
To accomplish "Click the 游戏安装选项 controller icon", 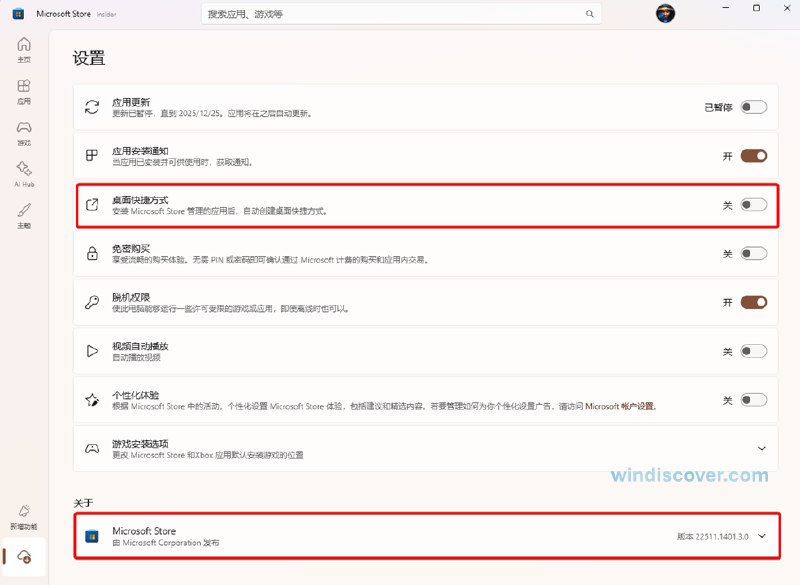I will [92, 449].
